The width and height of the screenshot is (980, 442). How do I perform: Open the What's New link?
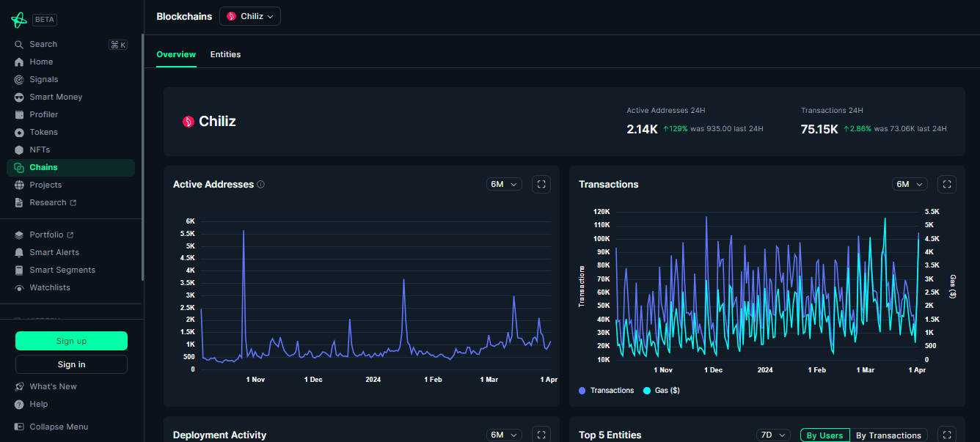tap(53, 387)
